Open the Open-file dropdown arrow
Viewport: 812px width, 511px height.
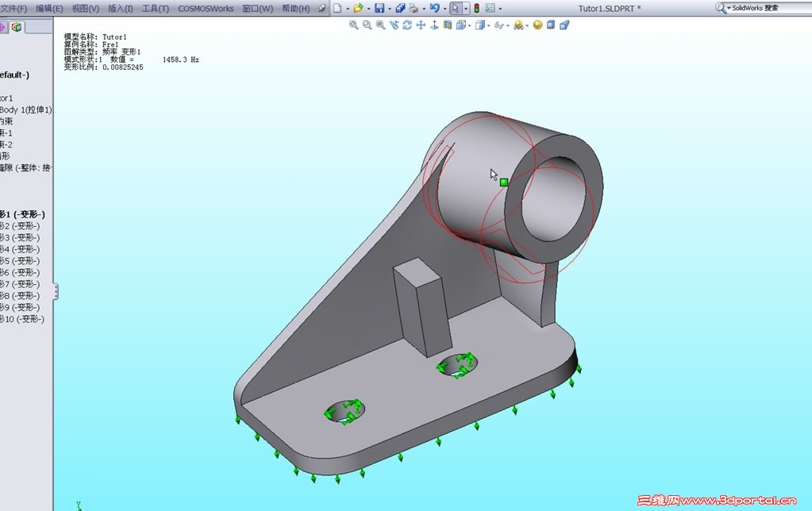[368, 9]
